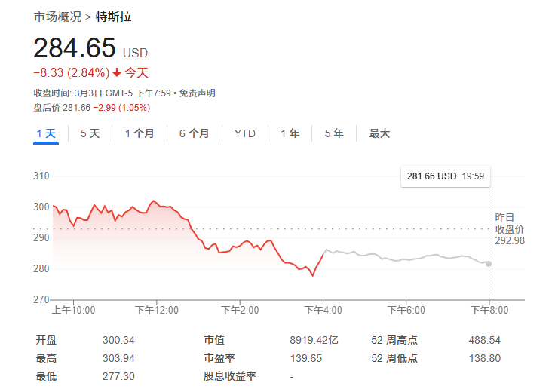Click the large 284.65 price figure
555x392 pixels.
(x=74, y=48)
